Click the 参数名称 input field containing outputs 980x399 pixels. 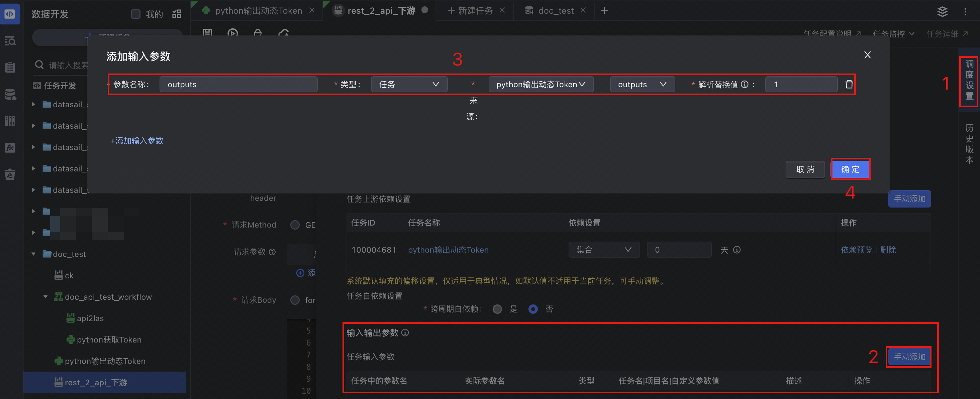238,84
